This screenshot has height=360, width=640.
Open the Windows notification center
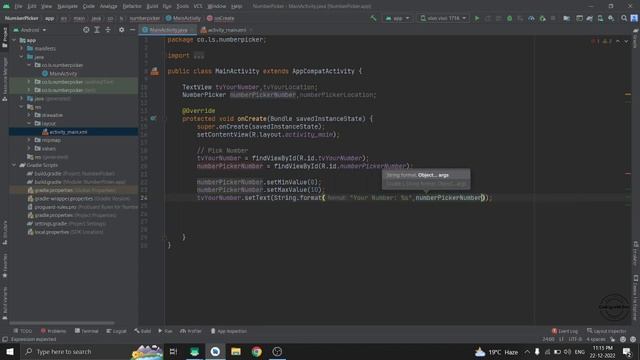coord(627,351)
